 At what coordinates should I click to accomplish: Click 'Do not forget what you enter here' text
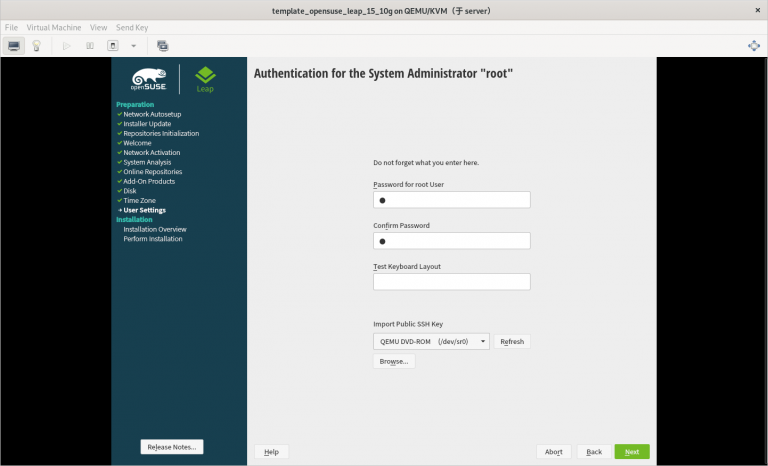pos(426,163)
